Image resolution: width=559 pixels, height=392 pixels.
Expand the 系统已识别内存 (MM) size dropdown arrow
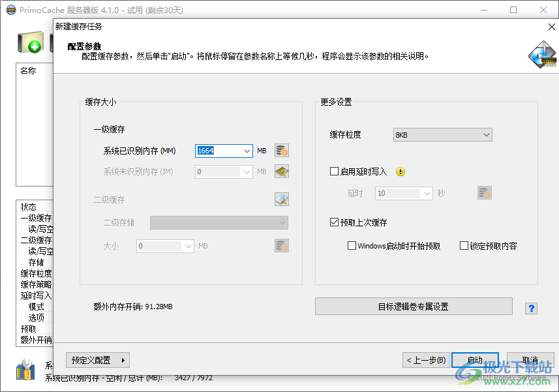[x=247, y=151]
